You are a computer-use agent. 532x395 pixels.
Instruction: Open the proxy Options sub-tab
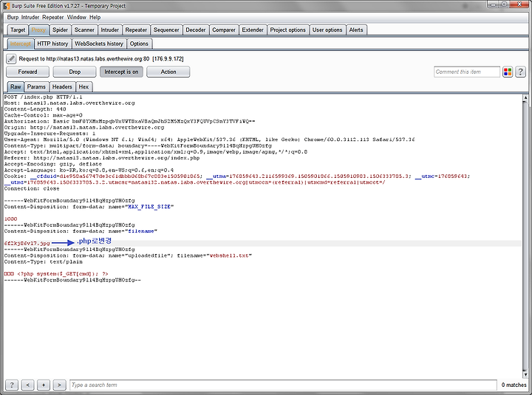(139, 44)
